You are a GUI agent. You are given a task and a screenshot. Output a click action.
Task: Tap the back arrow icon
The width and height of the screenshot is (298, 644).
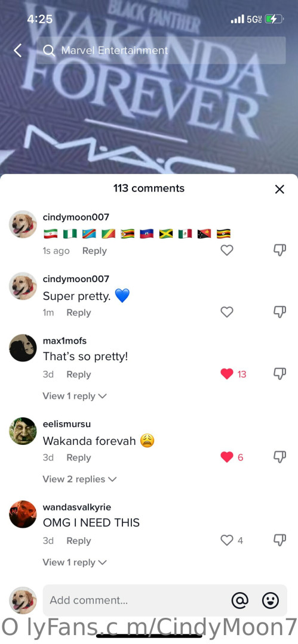[x=17, y=51]
